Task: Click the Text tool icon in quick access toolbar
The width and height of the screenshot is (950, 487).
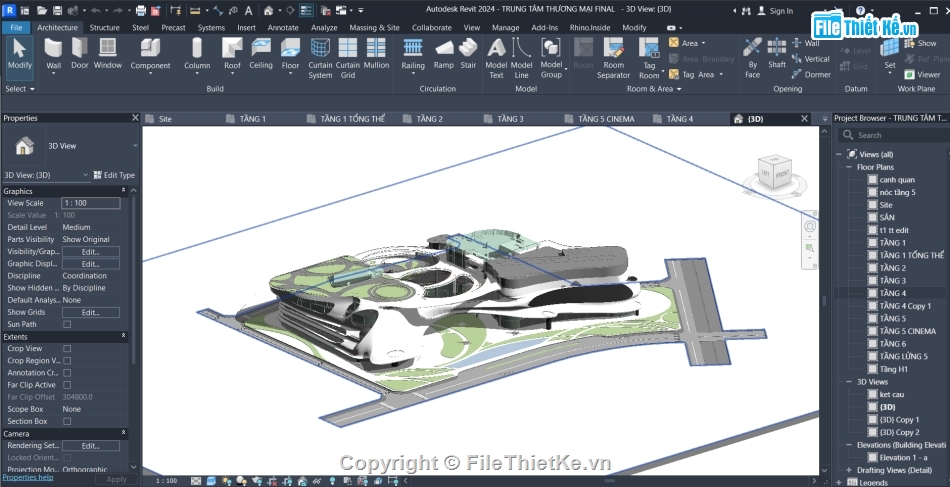Action: point(248,10)
